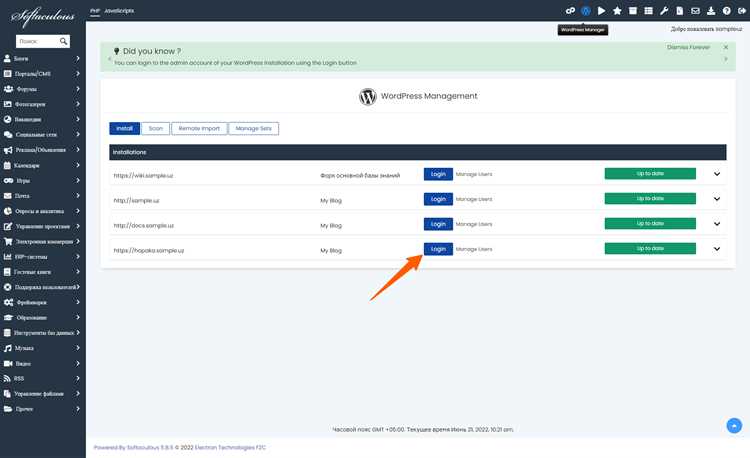Screen dimensions: 750x458
Task: Open Manage Users for wiki.sample.uz
Action: (x=474, y=174)
